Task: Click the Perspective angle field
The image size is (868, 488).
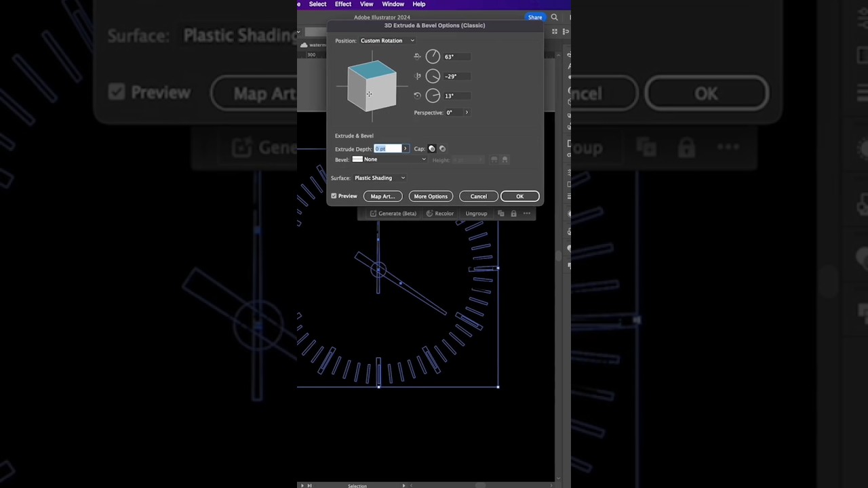Action: [453, 113]
